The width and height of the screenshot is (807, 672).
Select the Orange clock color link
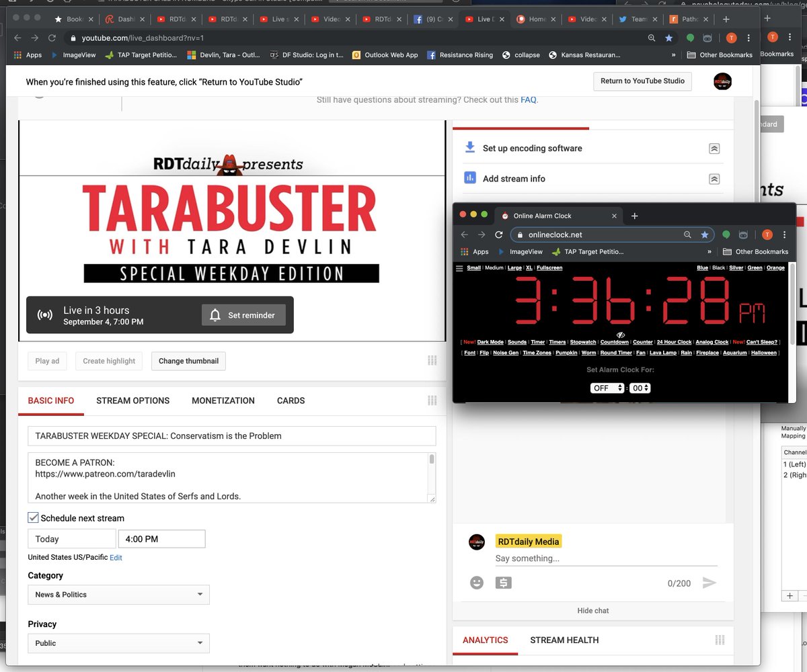tap(775, 267)
